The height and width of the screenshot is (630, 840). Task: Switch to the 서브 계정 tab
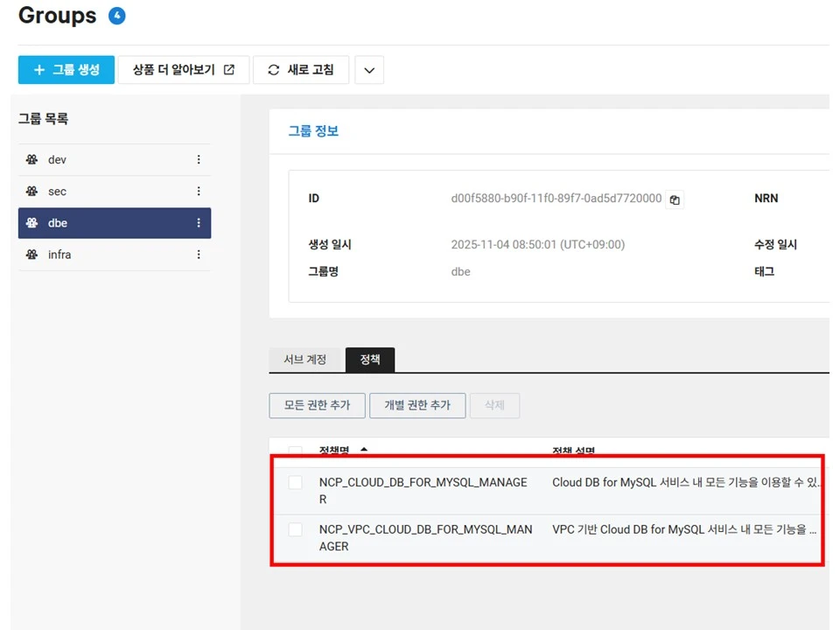coord(304,359)
